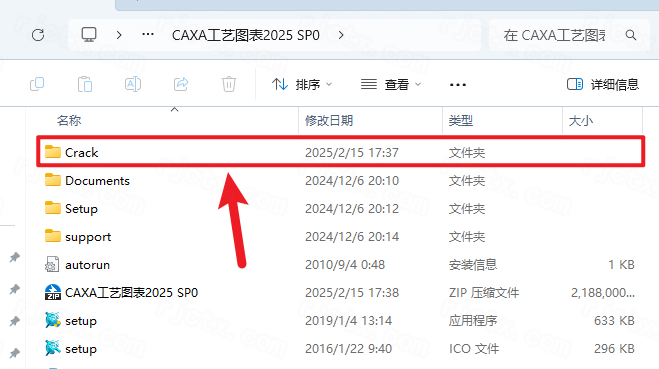Sort by the 名称 column header
The height and width of the screenshot is (369, 659).
coord(69,121)
